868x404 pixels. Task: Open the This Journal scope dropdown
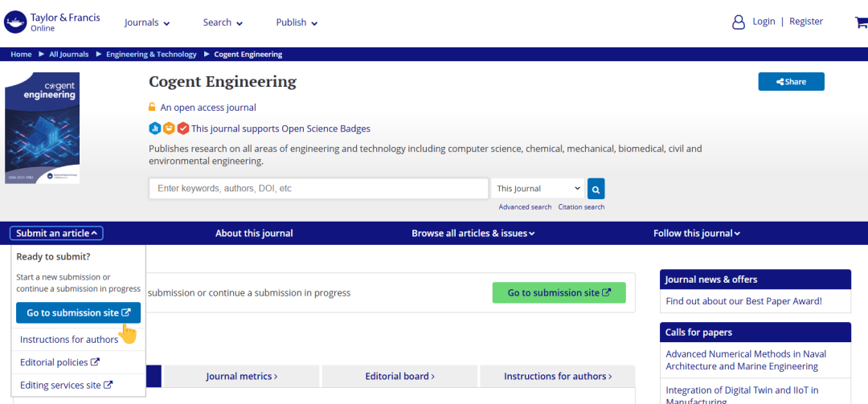(538, 189)
